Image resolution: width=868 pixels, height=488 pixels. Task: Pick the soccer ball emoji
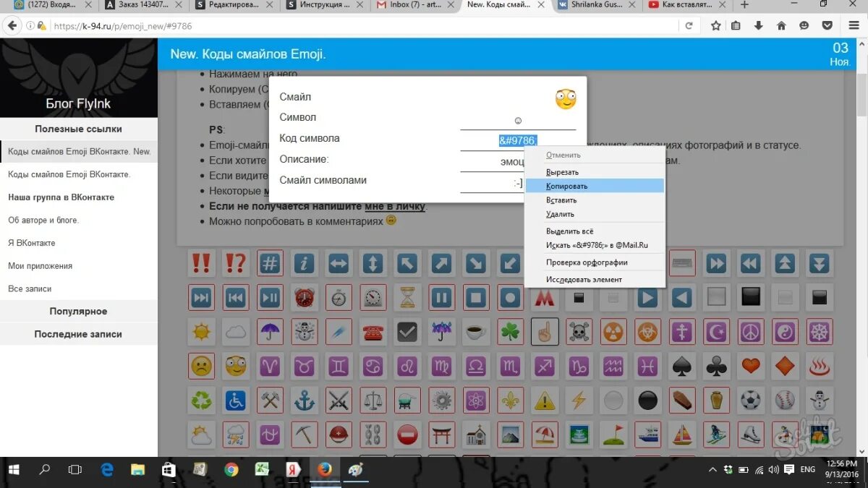tap(751, 400)
